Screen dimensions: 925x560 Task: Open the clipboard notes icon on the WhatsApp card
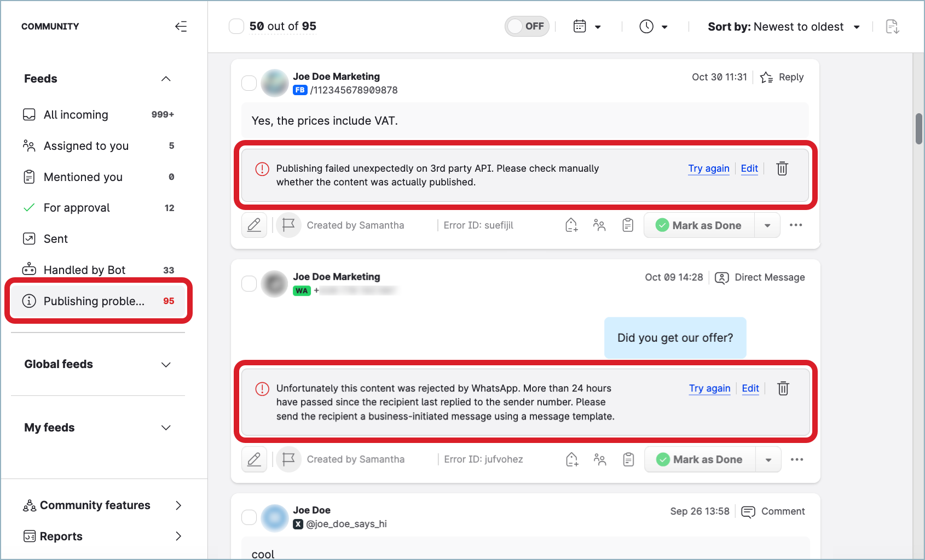pos(628,459)
